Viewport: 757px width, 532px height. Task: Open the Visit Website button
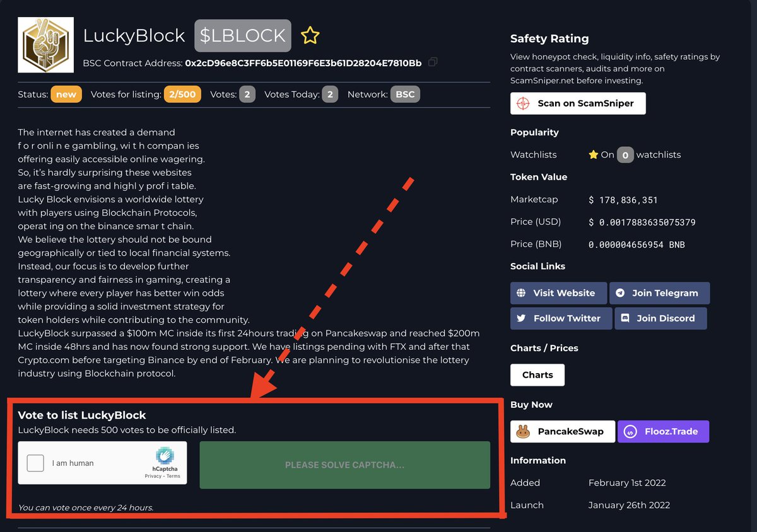click(x=558, y=293)
